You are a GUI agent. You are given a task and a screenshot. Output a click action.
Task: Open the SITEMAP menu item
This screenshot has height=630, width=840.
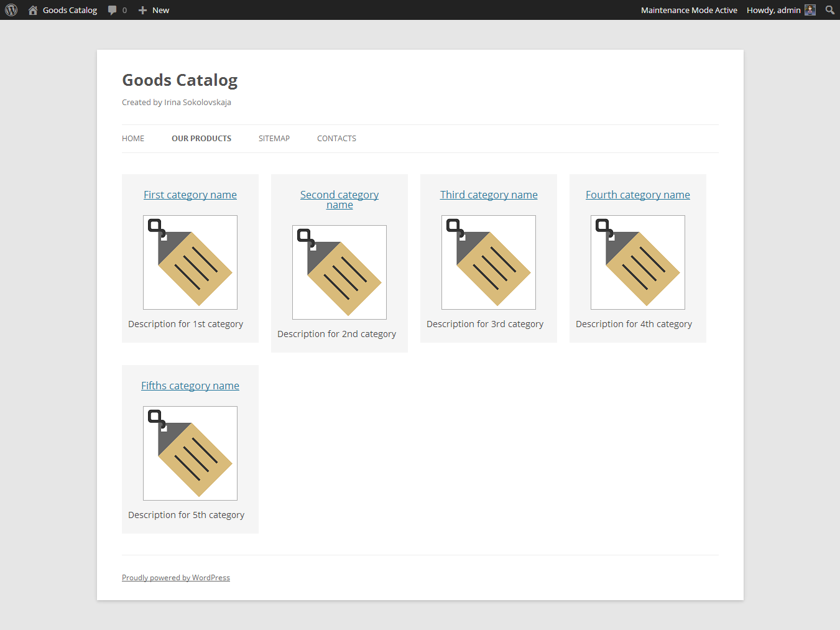[x=274, y=139]
